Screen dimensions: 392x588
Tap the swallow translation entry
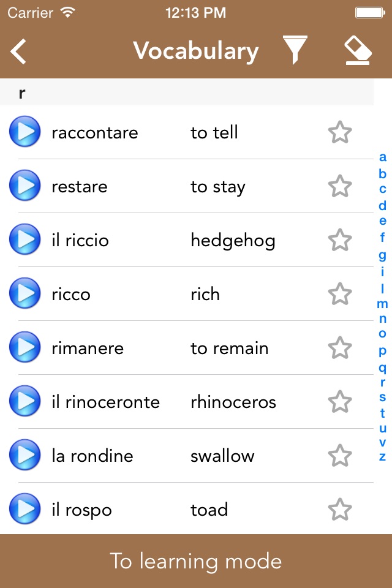222,456
